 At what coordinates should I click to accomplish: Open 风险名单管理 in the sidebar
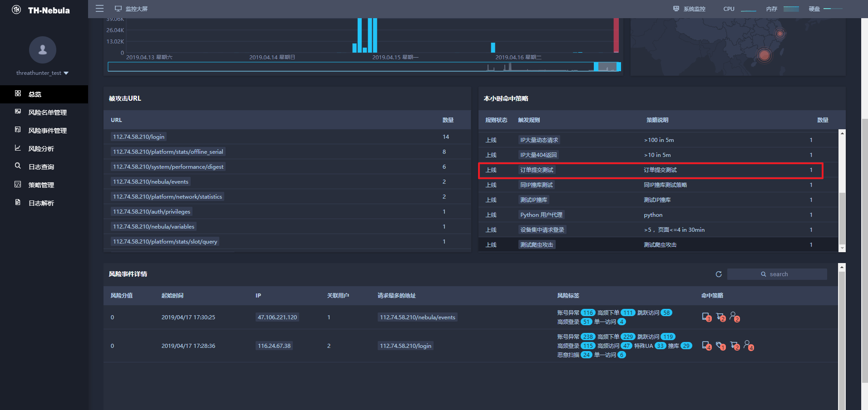click(44, 112)
